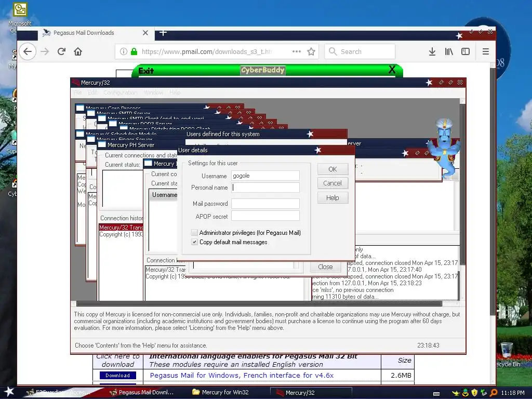Reload the page with the refresh icon
Screen dimensions: 532x399
[61, 51]
